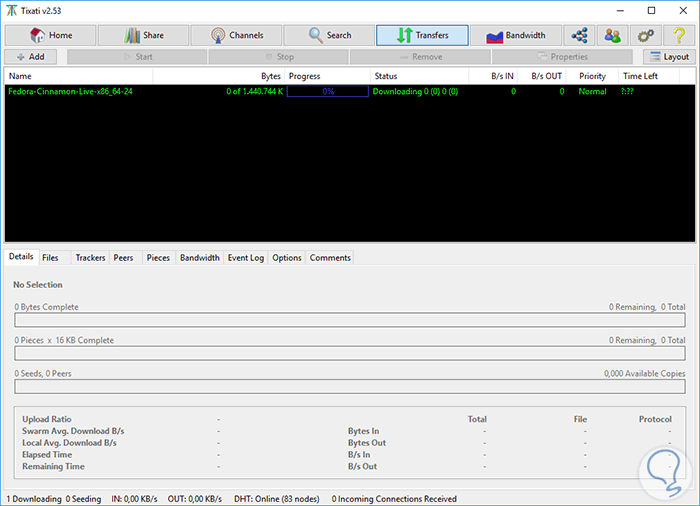The image size is (700, 506).
Task: Switch to the lower Bandwidth tab
Action: click(200, 258)
